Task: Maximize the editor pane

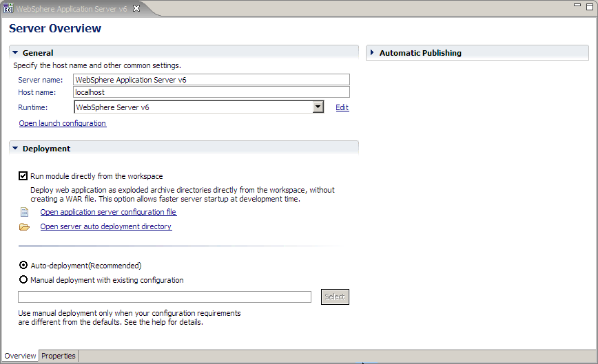Action: click(590, 6)
